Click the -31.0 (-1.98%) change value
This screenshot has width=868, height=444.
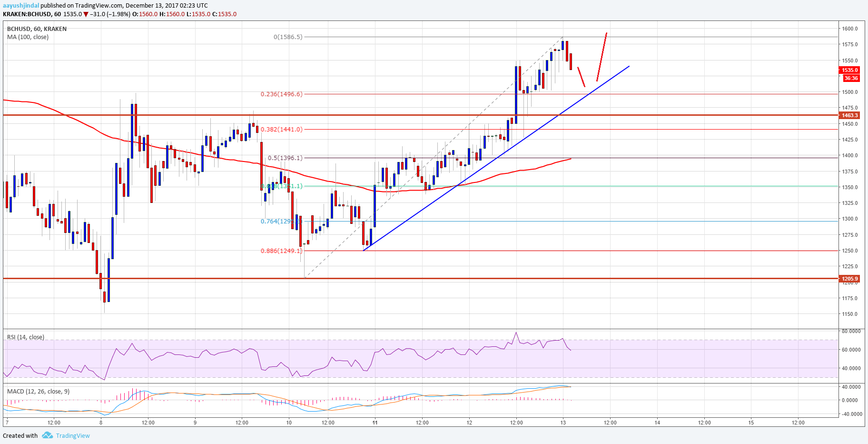[110, 14]
